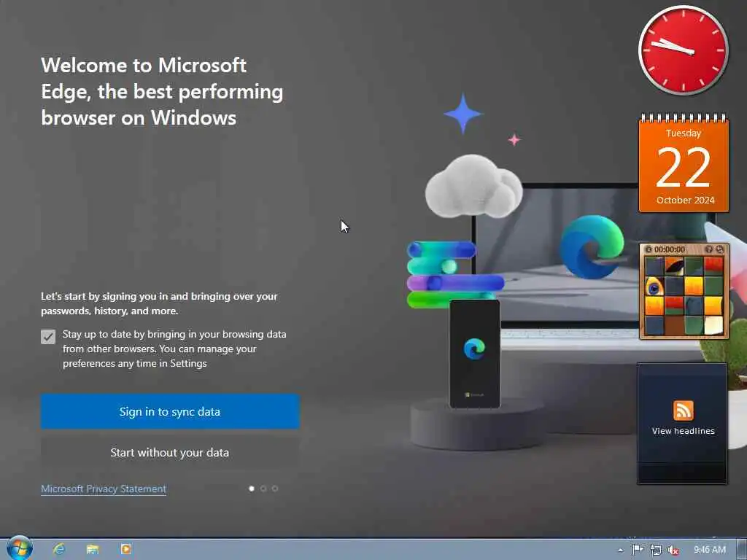Viewport: 747px width, 560px height.
Task: Open Action Center flag icon
Action: (x=638, y=550)
